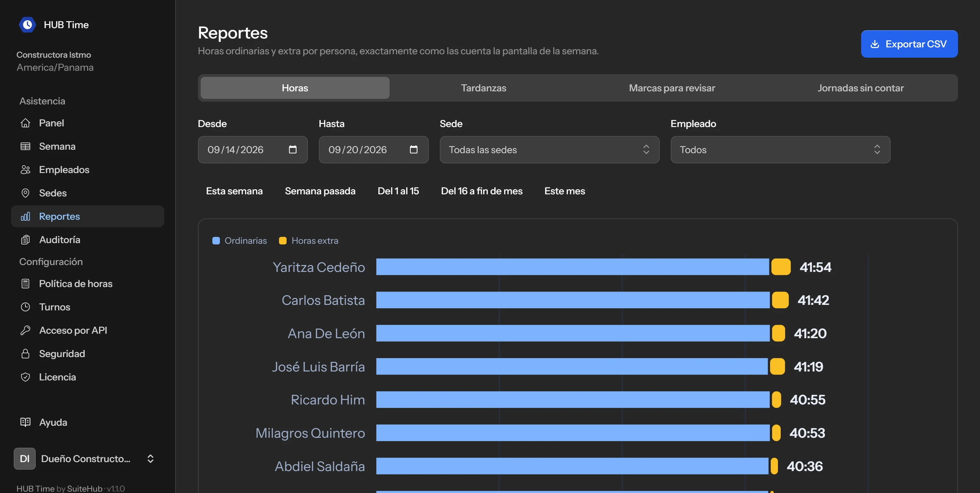Click Yaritza Cedeño's blue ordinary hours bar

tap(572, 267)
